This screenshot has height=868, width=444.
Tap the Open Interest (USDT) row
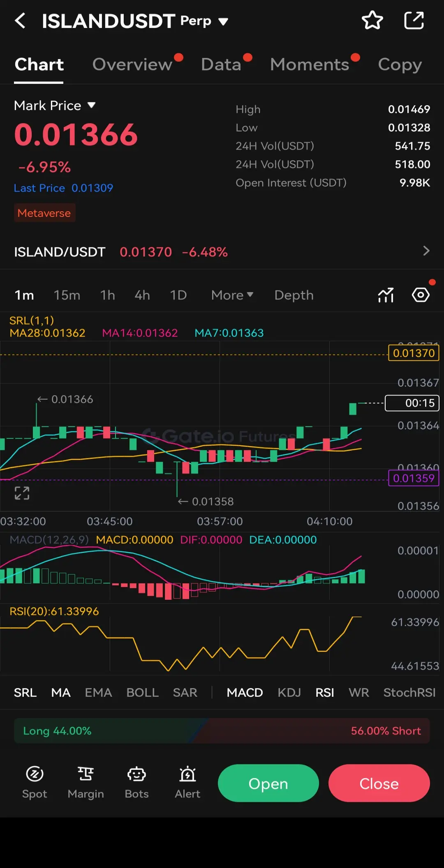click(x=333, y=183)
